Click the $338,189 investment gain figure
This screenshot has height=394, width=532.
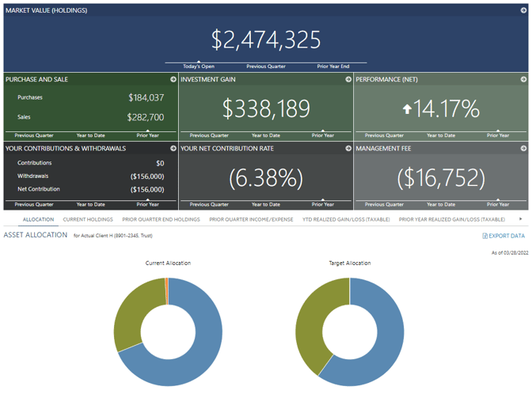[266, 108]
